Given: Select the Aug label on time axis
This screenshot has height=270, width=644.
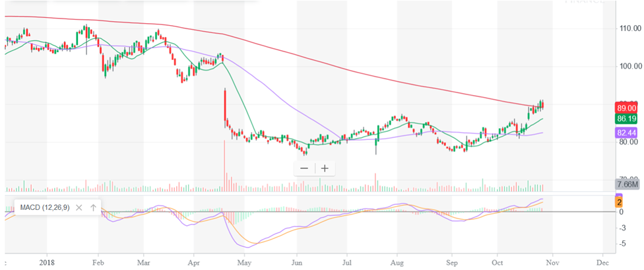Looking at the screenshot, I should [397, 261].
